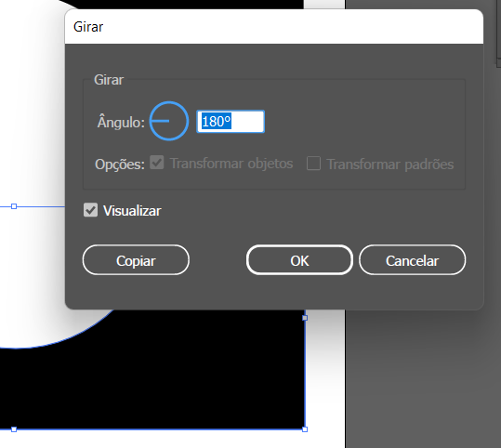Click the Girar dialog title bar
This screenshot has height=448, width=501.
tap(274, 27)
